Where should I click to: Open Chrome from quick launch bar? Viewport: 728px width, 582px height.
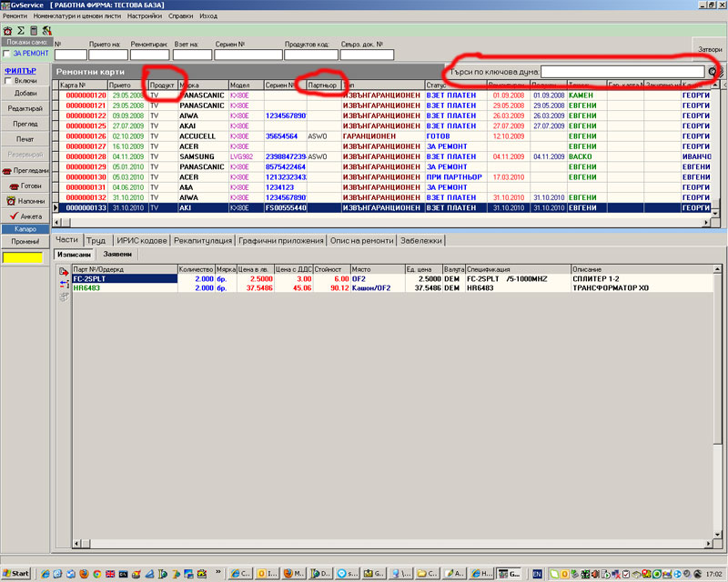pyautogui.click(x=97, y=574)
